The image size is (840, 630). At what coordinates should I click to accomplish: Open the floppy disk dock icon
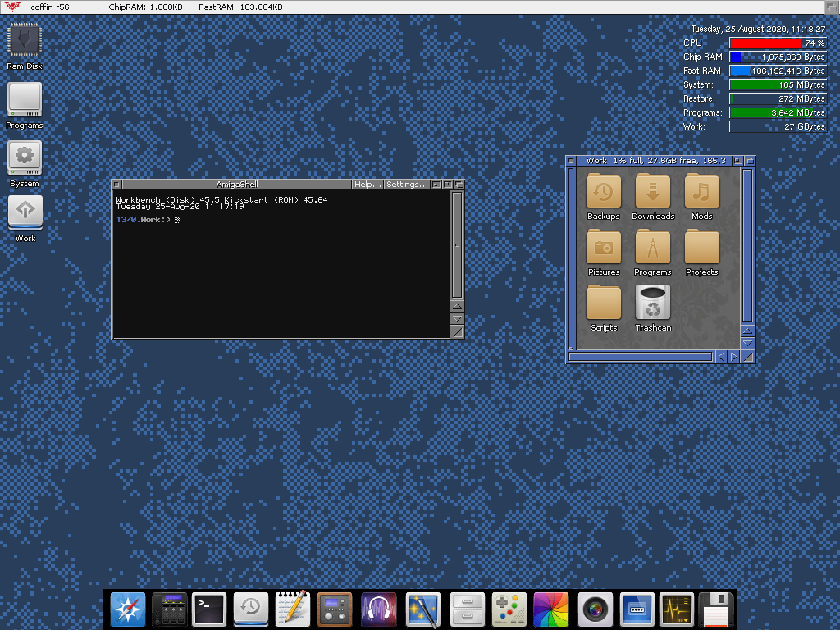716,609
